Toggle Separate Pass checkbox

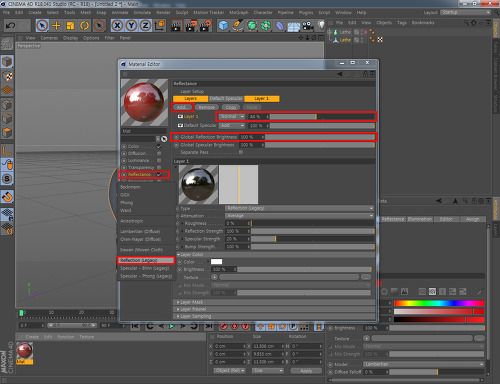pos(241,152)
